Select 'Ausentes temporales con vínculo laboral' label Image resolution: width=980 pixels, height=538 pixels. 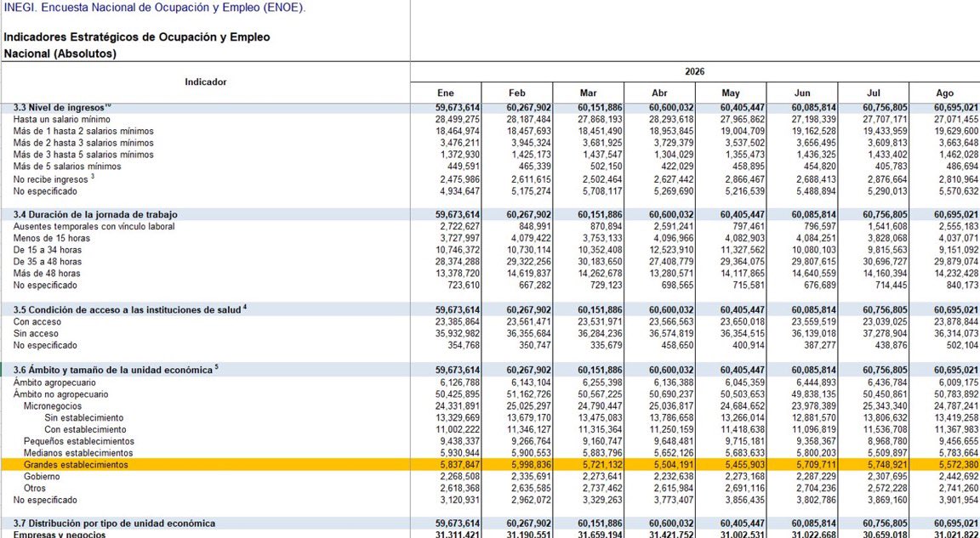click(94, 227)
